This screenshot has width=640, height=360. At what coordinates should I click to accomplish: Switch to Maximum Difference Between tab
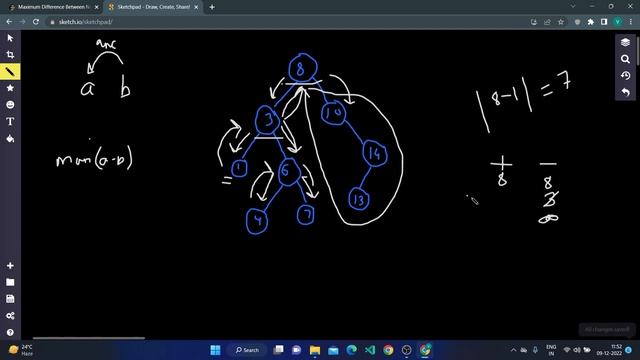[54, 7]
